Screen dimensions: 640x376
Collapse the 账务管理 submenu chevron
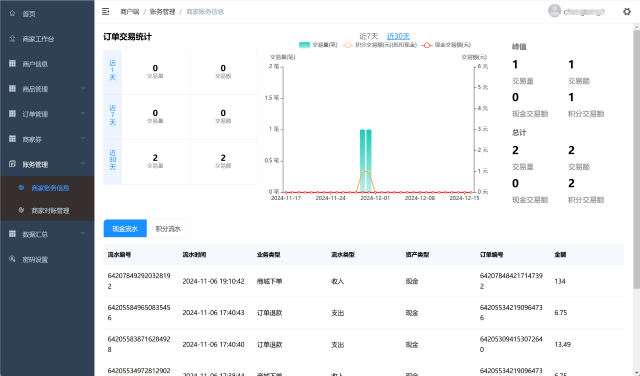[x=83, y=164]
